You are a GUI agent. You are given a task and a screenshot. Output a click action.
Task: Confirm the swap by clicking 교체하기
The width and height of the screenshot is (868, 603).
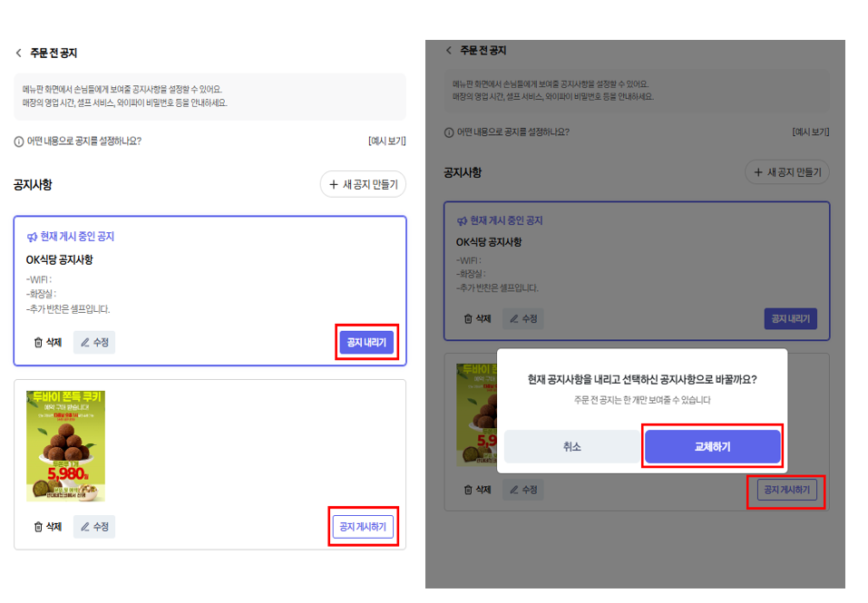[712, 447]
